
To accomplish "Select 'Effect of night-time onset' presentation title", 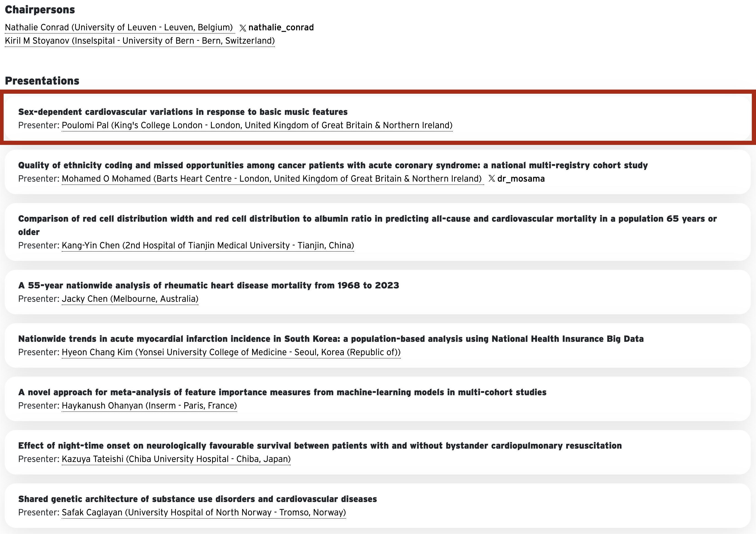I will click(x=320, y=446).
